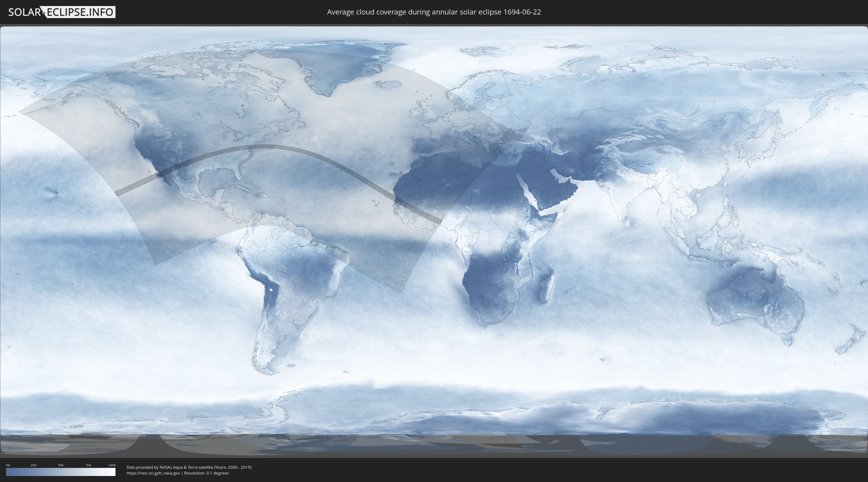Click the cloud coverage gradient legend bar
Viewport: 868px width, 482px height.
[x=61, y=472]
